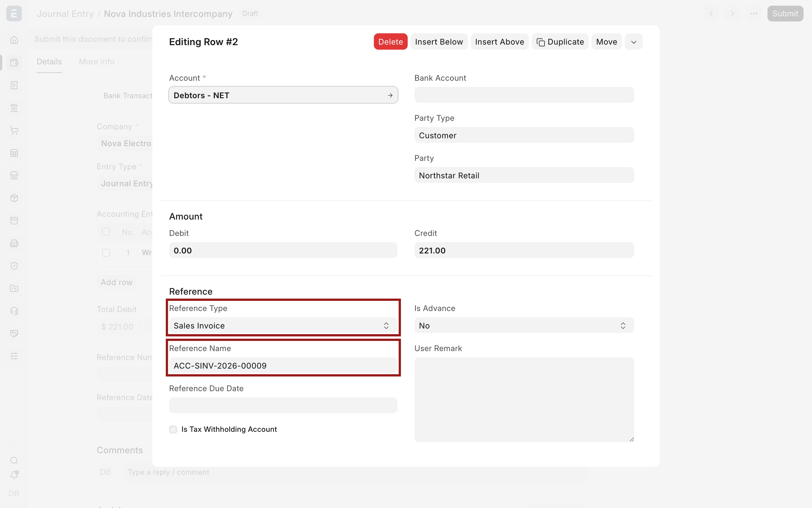The width and height of the screenshot is (812, 508).
Task: Click the Duplicate button
Action: [x=560, y=42]
